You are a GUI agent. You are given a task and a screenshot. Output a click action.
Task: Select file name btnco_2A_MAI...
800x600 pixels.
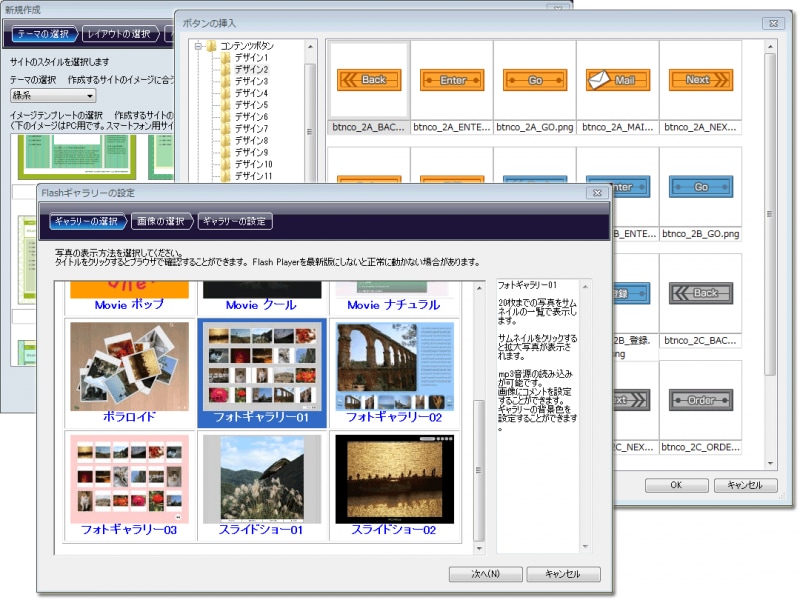pyautogui.click(x=618, y=127)
